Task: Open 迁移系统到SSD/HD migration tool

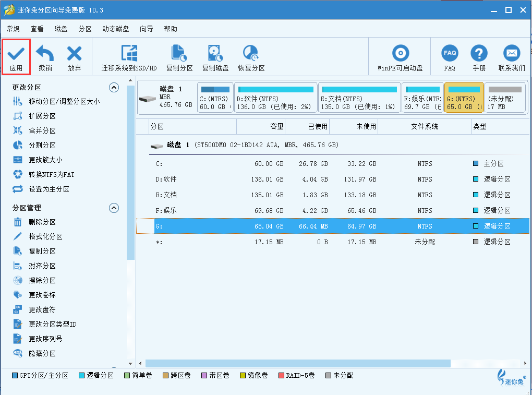Action: [x=129, y=58]
